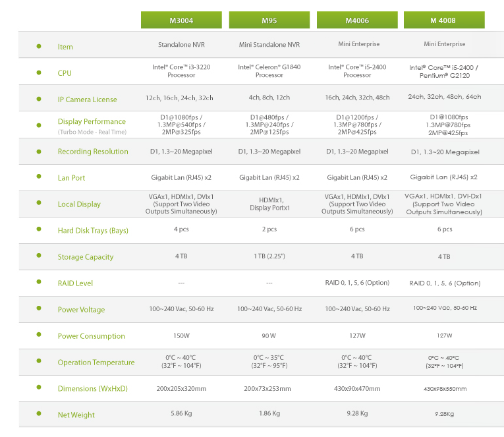This screenshot has width=504, height=437.
Task: Click the green bullet beside CPU
Action: click(x=39, y=73)
